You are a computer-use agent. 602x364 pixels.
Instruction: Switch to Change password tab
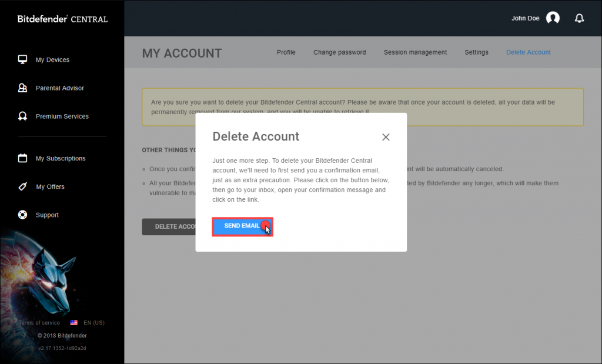339,52
